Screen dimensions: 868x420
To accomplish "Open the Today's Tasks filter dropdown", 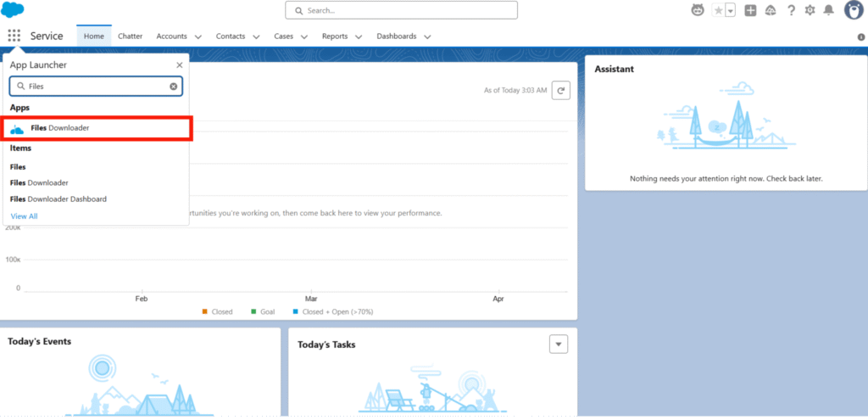I will [559, 344].
